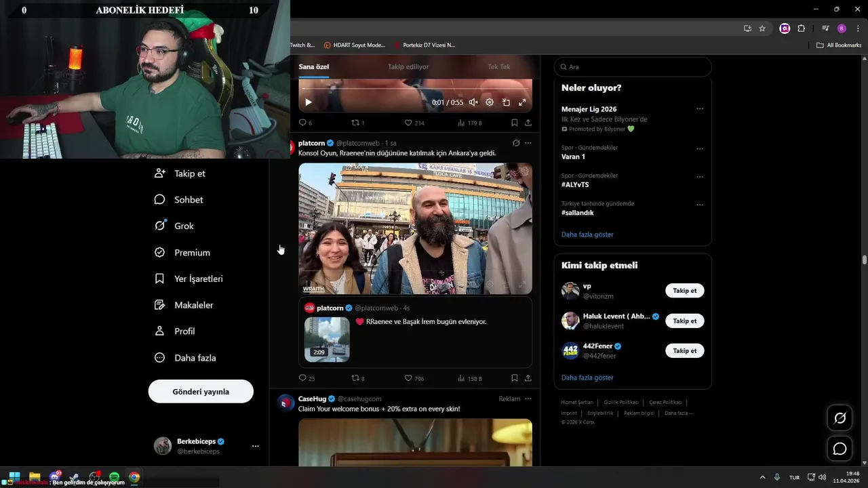Screen dimensions: 868x488
Task: Open Grok floating button
Action: (x=840, y=418)
